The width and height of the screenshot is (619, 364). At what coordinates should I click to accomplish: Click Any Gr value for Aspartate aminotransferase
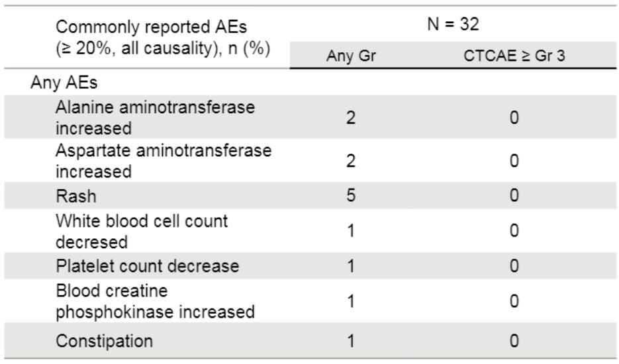[352, 161]
